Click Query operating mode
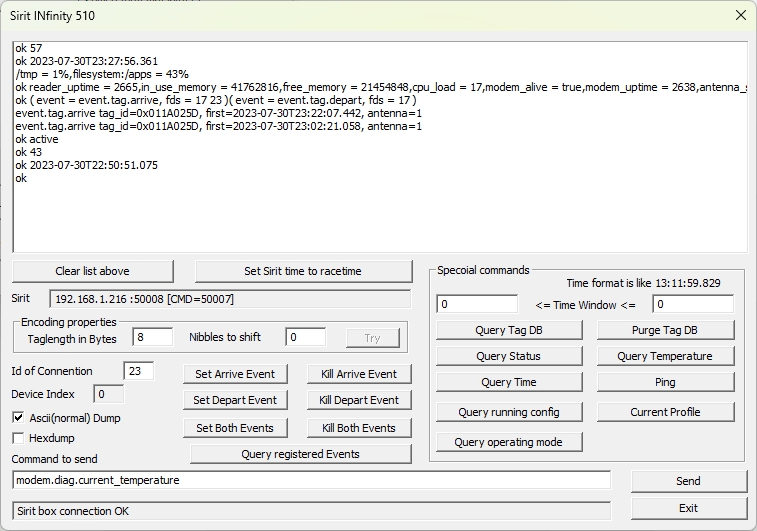Screen dimensions: 757x531 [x=509, y=442]
